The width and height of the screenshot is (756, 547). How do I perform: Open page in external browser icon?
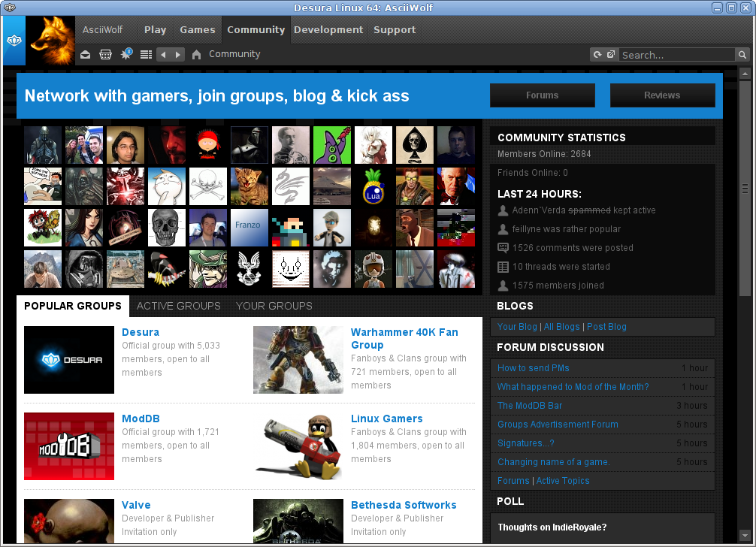pyautogui.click(x=611, y=54)
